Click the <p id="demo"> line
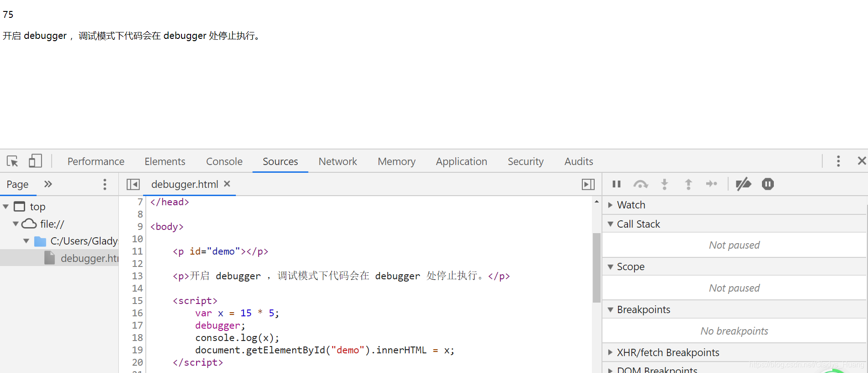The height and width of the screenshot is (373, 868). (x=221, y=251)
